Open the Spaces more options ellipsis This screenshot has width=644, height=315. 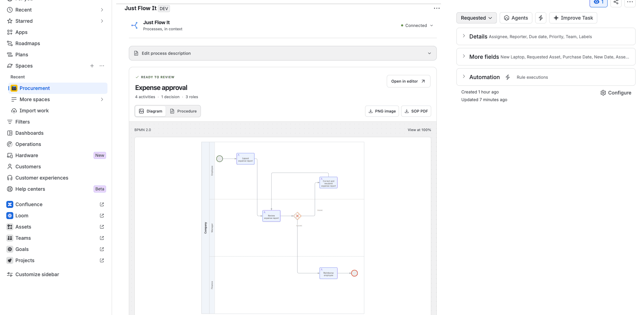click(102, 66)
